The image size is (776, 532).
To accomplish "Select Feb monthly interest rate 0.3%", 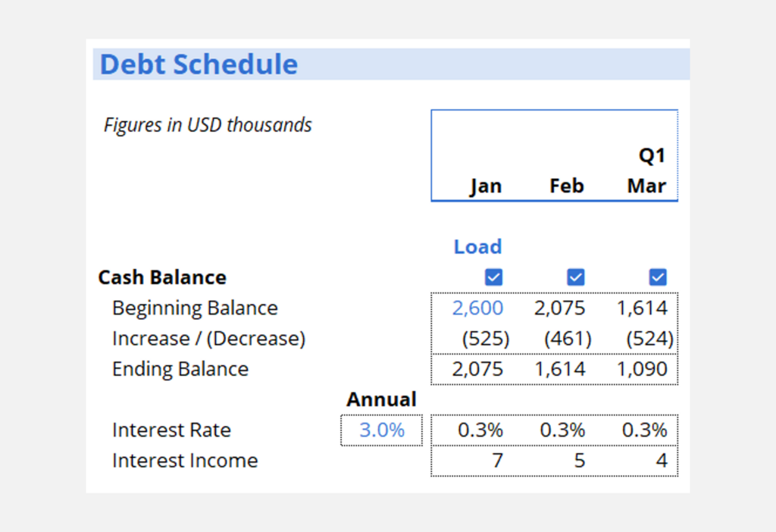I will (x=562, y=430).
